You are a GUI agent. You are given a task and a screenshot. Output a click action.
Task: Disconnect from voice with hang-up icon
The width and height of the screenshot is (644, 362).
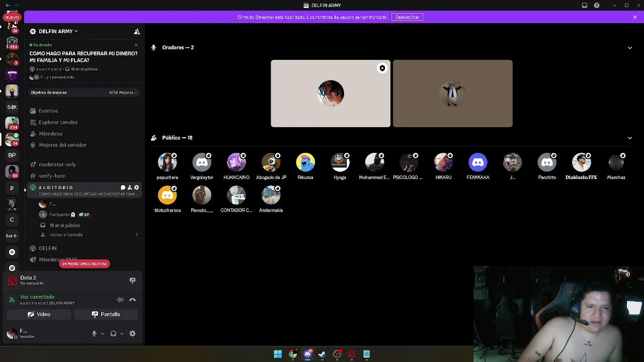point(132,300)
